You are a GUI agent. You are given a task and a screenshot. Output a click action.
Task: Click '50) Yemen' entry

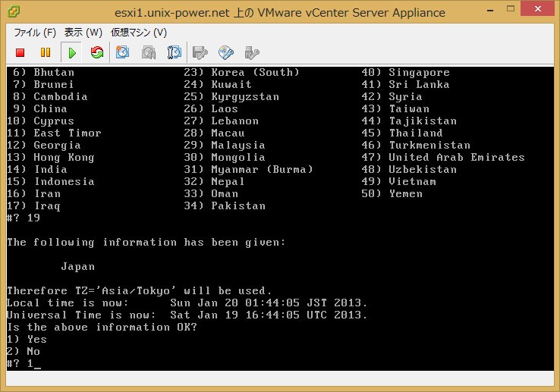click(392, 193)
